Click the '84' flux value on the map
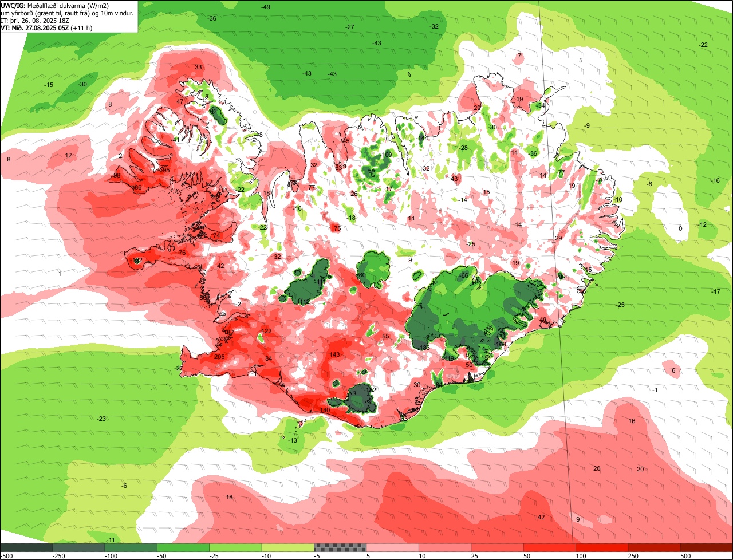Image resolution: width=733 pixels, height=560 pixels. coord(269,359)
